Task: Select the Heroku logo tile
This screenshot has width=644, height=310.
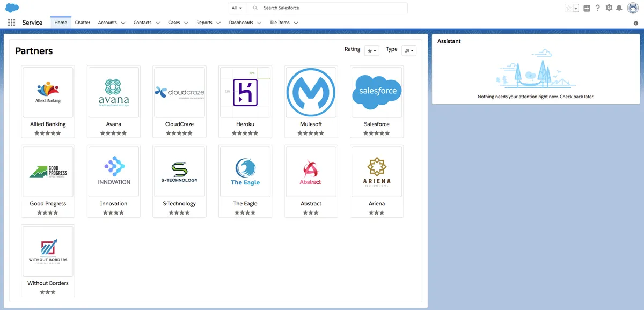Action: coord(245,92)
